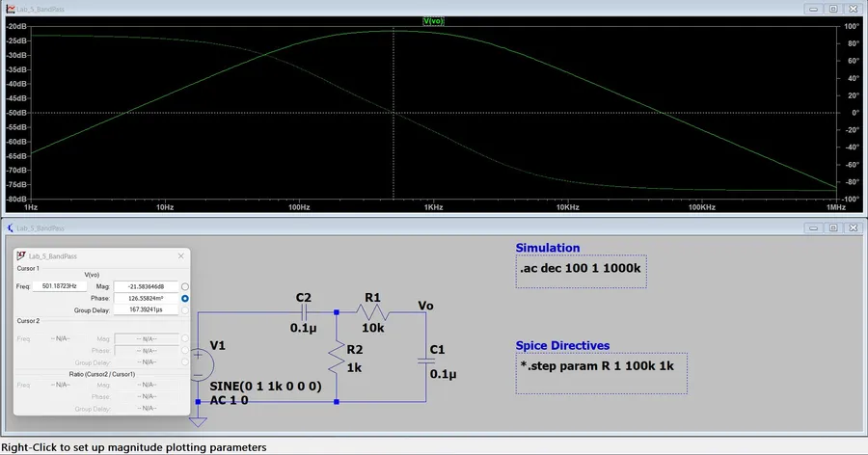Click the -50dB magnitude axis label
Image resolution: width=868 pixels, height=455 pixels.
16,113
